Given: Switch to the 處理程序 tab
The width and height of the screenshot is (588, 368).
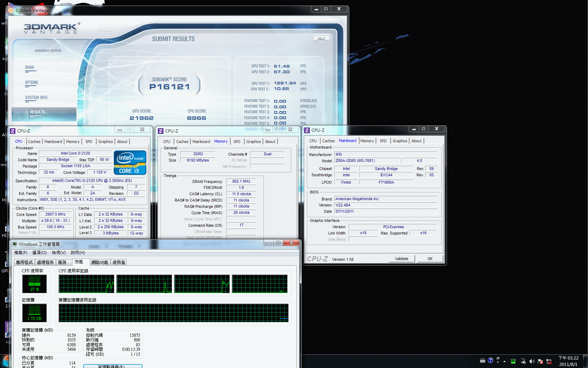Looking at the screenshot, I should [45, 262].
